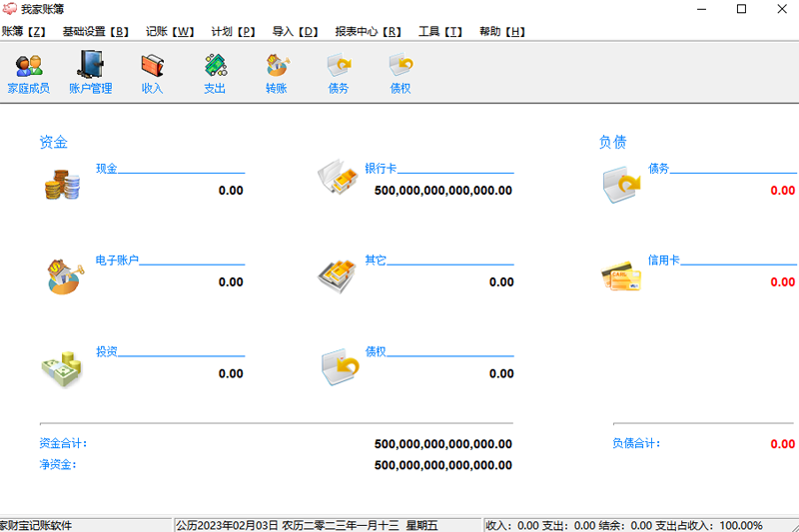Click the 其它 account label

pyautogui.click(x=376, y=260)
